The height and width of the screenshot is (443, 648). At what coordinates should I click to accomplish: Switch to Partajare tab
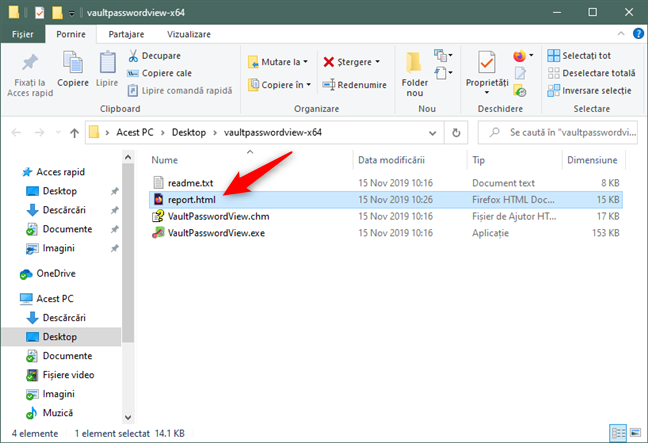126,34
